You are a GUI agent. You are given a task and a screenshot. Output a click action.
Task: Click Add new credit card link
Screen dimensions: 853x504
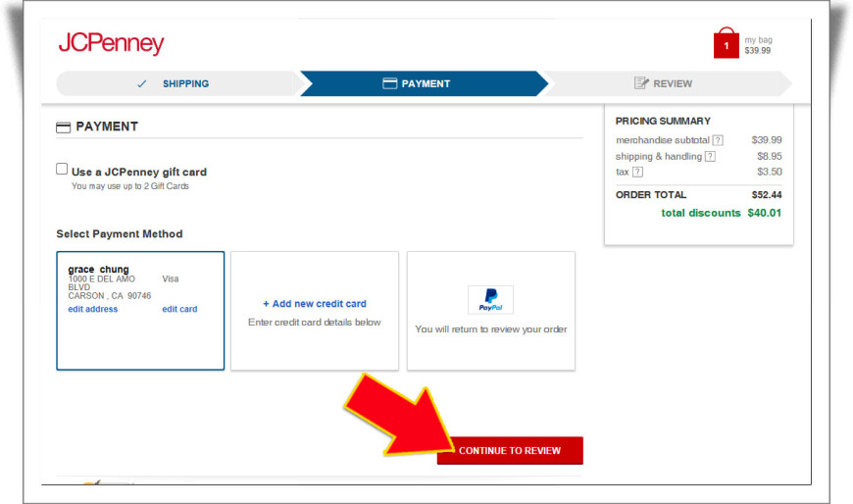click(x=315, y=304)
